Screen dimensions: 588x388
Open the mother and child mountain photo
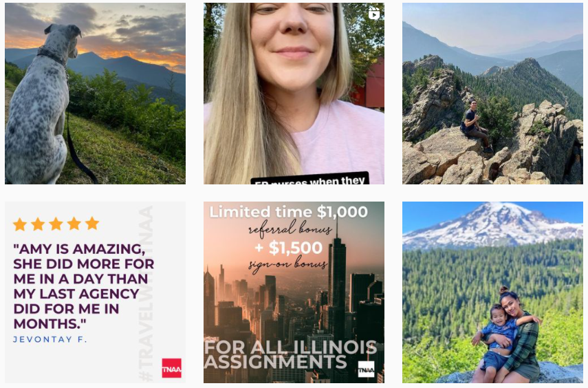pos(492,292)
